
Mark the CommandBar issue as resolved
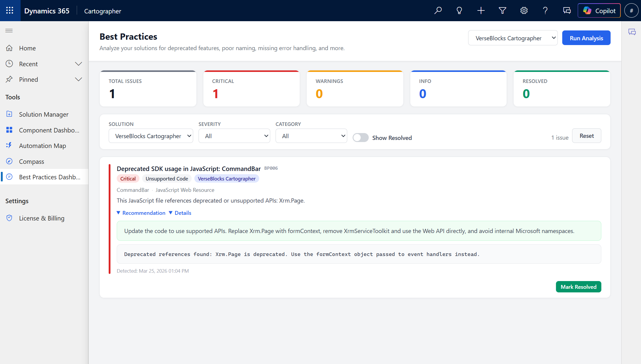coord(578,287)
